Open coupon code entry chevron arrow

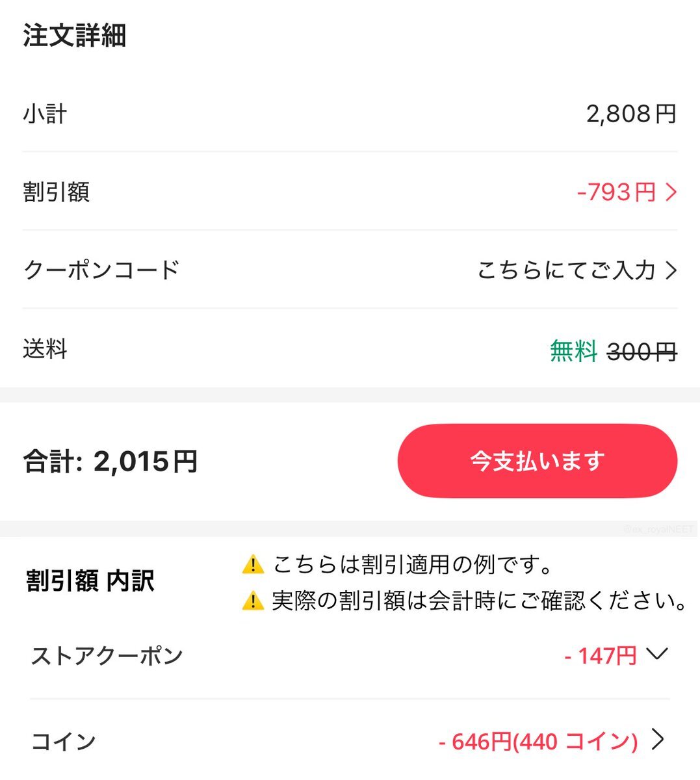(671, 270)
